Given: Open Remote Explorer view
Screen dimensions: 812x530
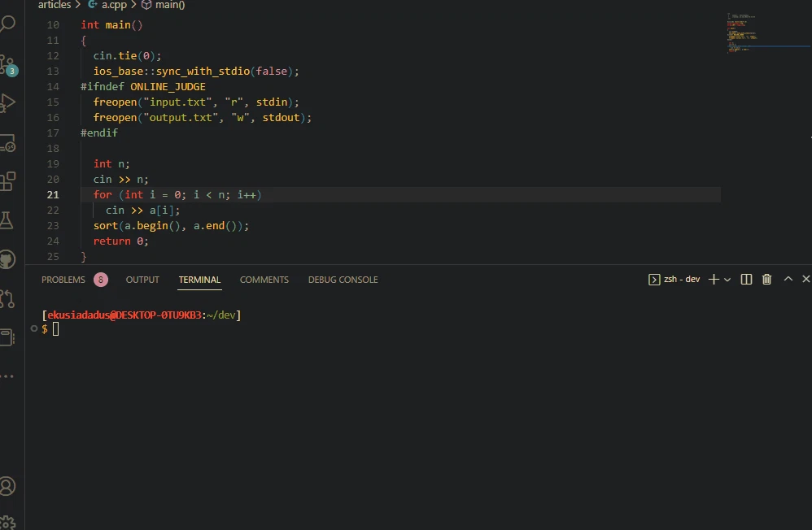Looking at the screenshot, I should (7, 143).
